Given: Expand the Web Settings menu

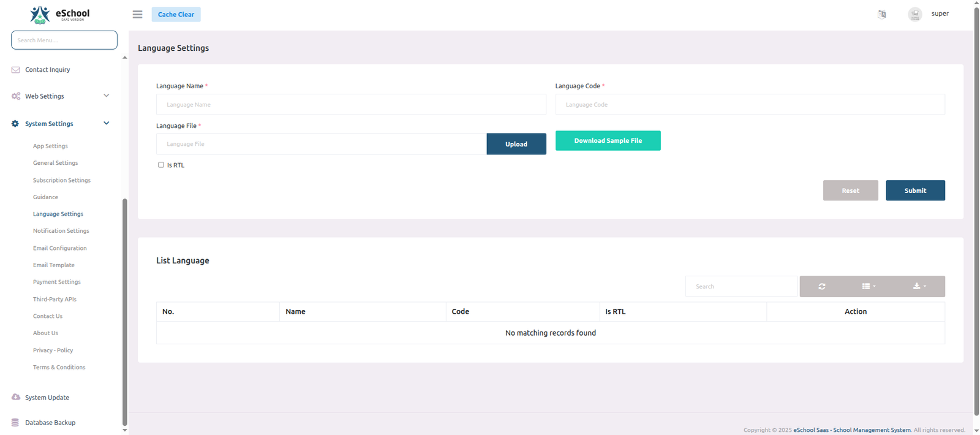Looking at the screenshot, I should click(60, 96).
